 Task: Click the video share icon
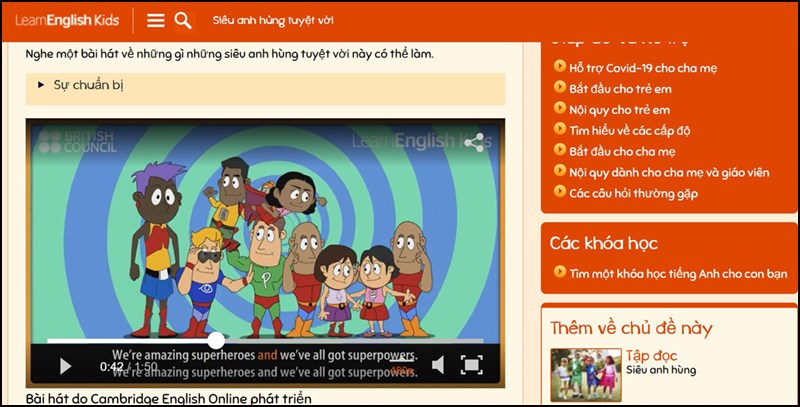474,143
